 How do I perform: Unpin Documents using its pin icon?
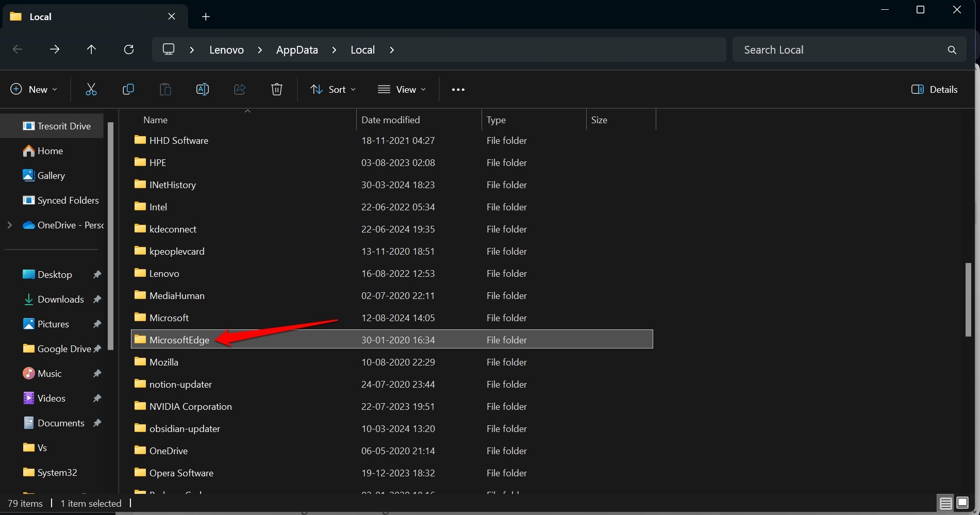(97, 423)
